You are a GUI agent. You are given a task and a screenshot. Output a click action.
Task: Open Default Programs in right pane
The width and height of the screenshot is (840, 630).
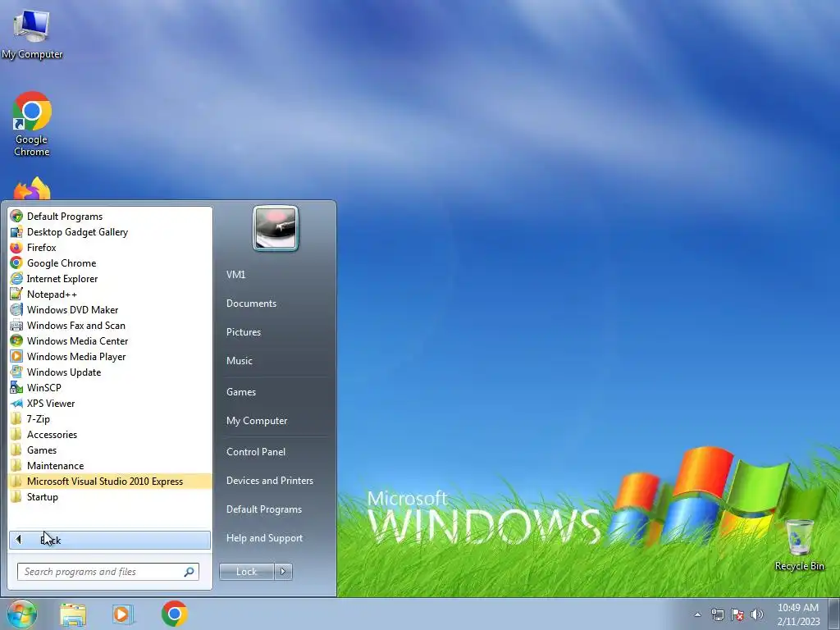264,509
